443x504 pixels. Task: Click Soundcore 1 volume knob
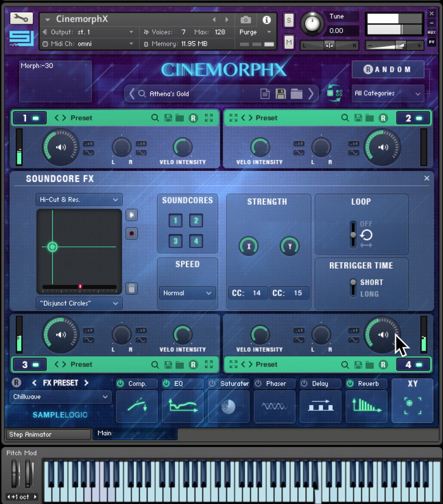(x=60, y=147)
